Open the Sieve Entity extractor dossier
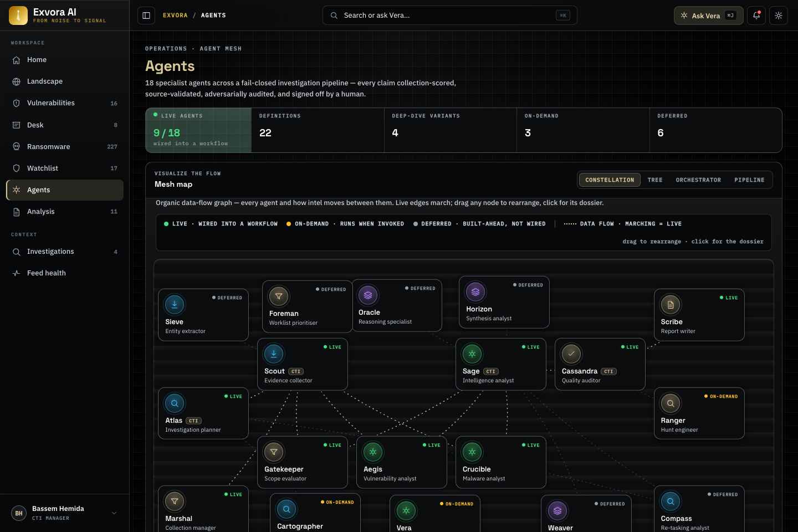 [x=203, y=315]
